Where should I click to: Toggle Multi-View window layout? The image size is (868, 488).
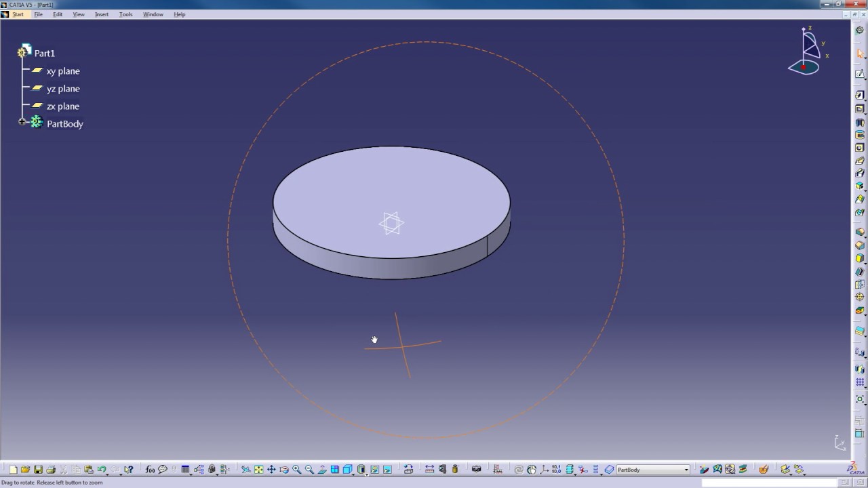(335, 469)
